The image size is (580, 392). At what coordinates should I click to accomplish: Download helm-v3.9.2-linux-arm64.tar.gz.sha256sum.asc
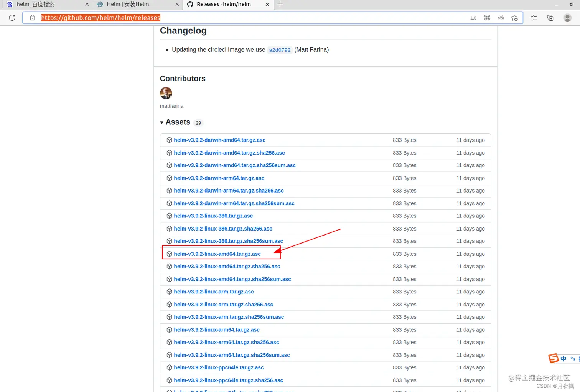pyautogui.click(x=232, y=355)
